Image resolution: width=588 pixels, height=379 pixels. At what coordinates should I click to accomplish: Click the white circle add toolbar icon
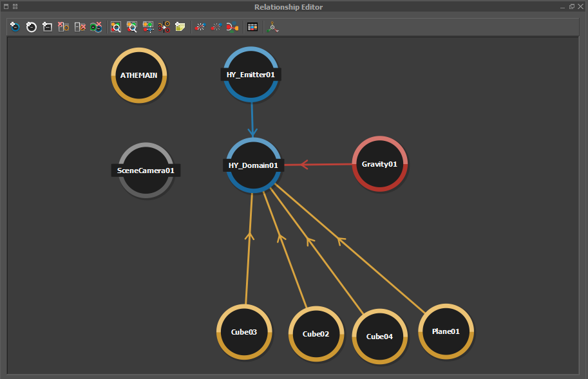click(x=31, y=27)
